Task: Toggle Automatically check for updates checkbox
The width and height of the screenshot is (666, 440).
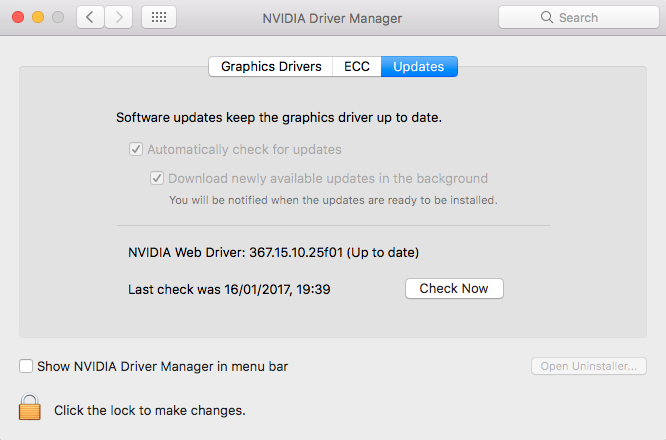Action: pos(136,149)
